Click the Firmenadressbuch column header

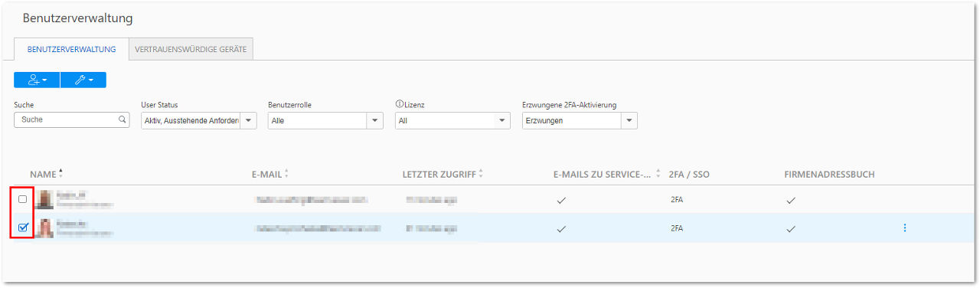point(829,175)
